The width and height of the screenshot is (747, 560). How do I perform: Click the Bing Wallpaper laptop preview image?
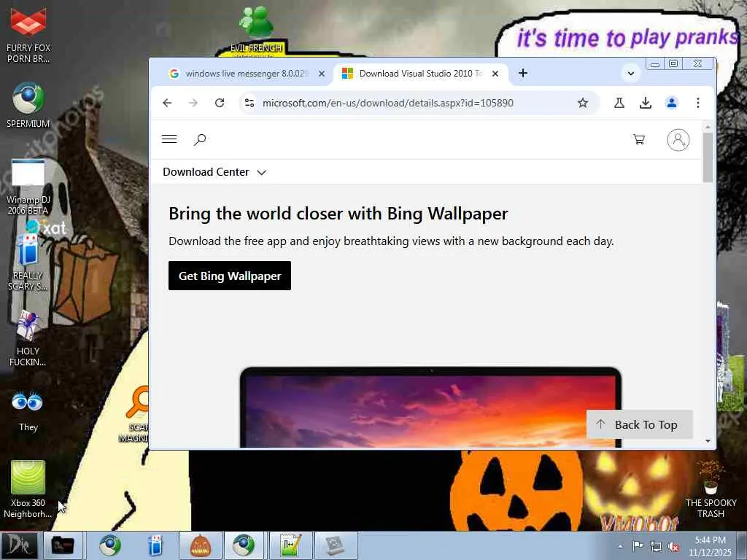[x=430, y=407]
